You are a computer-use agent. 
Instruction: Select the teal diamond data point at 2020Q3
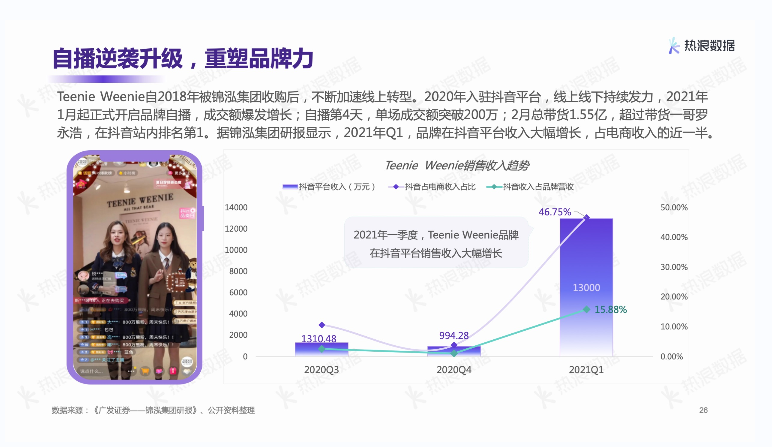pyautogui.click(x=322, y=349)
